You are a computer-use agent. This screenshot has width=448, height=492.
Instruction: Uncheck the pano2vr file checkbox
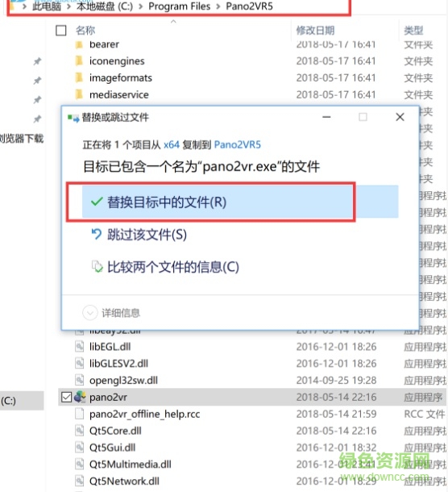(66, 397)
